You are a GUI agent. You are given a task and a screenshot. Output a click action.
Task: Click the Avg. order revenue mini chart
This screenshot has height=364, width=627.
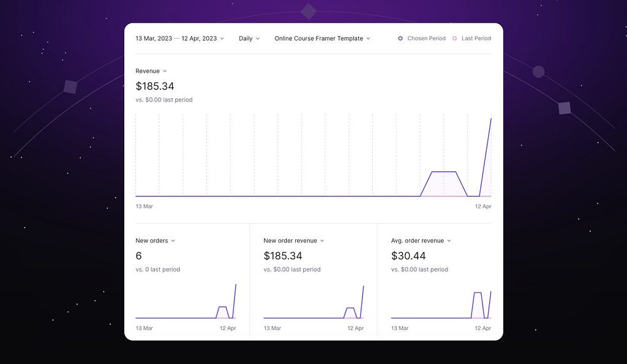(441, 305)
